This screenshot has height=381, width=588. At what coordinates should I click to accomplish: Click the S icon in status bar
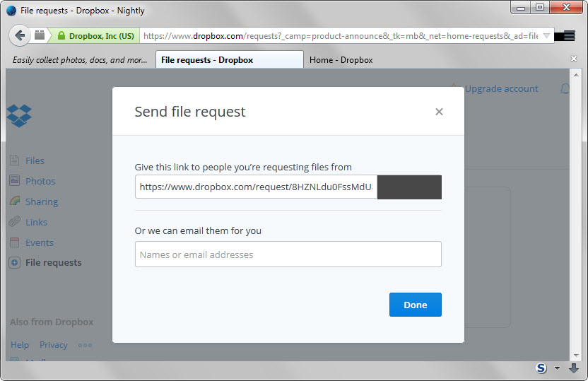pyautogui.click(x=541, y=368)
